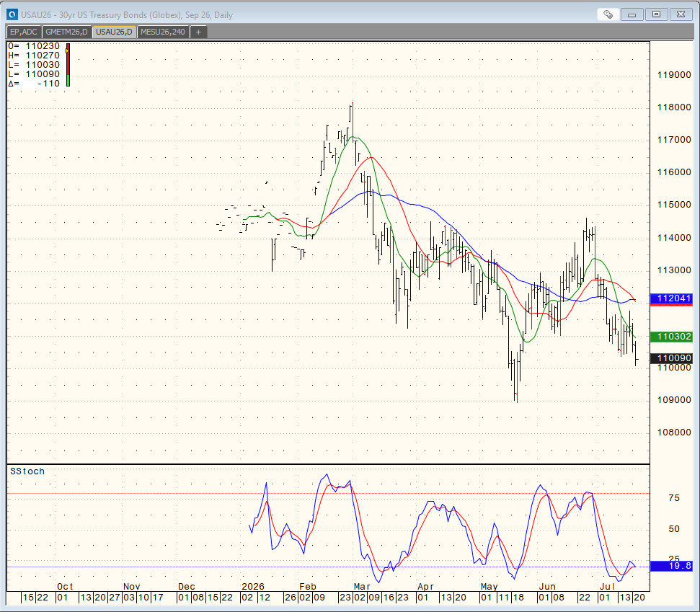Click the O= 110230 open value
Image resolution: width=700 pixels, height=612 pixels.
coord(34,46)
